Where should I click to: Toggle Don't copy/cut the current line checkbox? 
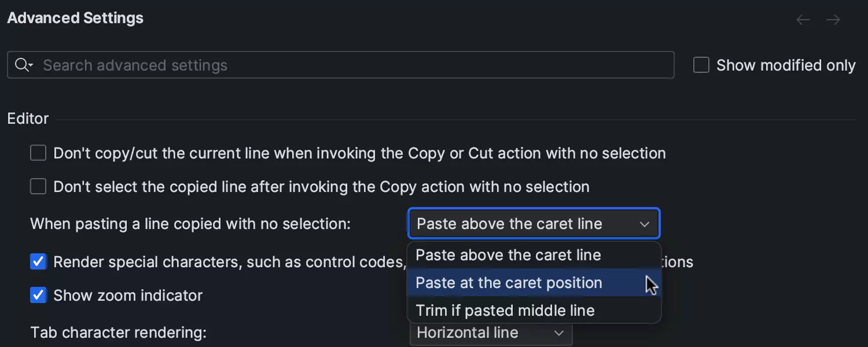coord(38,153)
